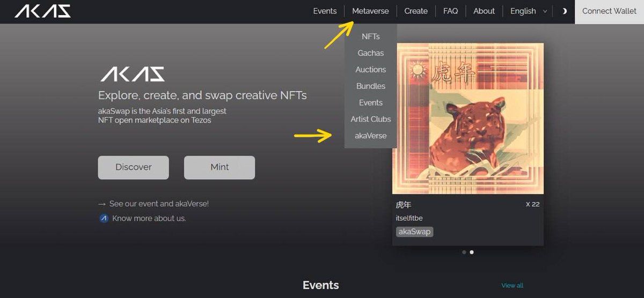
Task: Open 'Know more about us.' link
Action: pos(149,219)
